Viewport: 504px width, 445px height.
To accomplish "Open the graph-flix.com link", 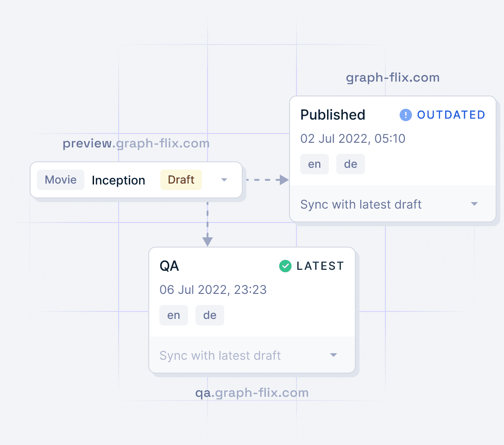I will coord(392,77).
